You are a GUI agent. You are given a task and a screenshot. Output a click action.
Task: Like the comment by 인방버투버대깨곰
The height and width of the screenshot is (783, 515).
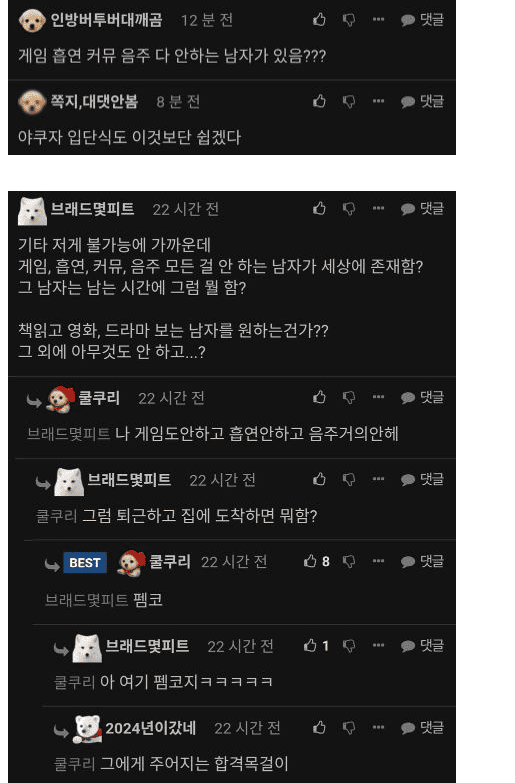point(319,20)
